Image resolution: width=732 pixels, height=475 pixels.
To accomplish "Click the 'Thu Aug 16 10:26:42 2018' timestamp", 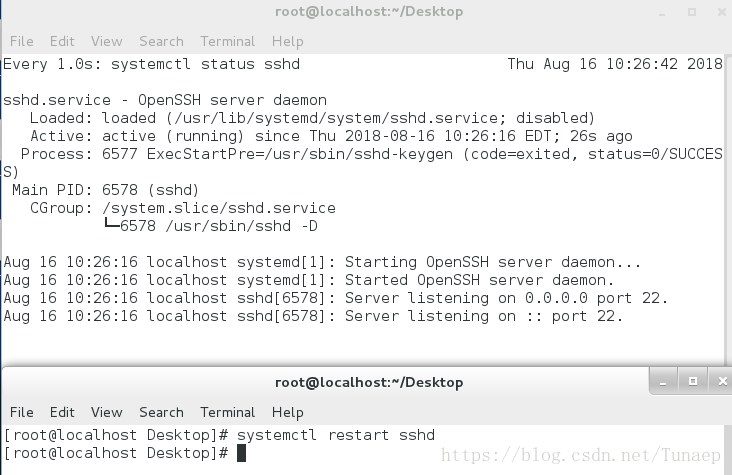I will pyautogui.click(x=615, y=64).
